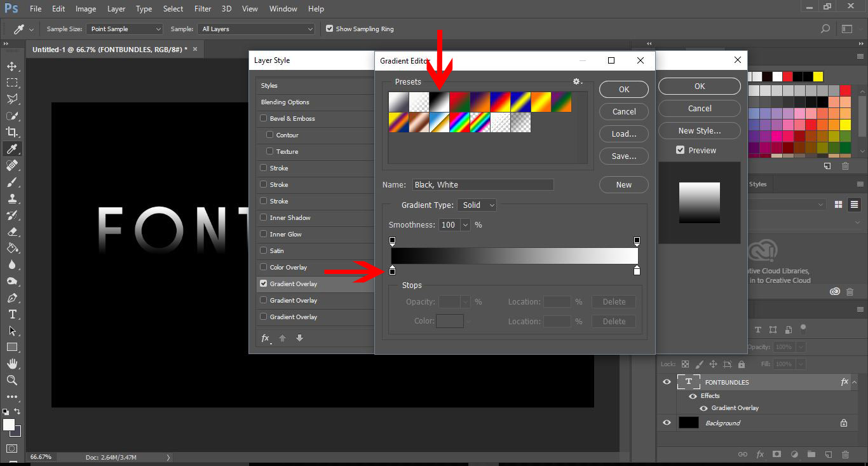Viewport: 868px width, 466px height.
Task: Hide the FONTBUNDLES layer
Action: [667, 382]
